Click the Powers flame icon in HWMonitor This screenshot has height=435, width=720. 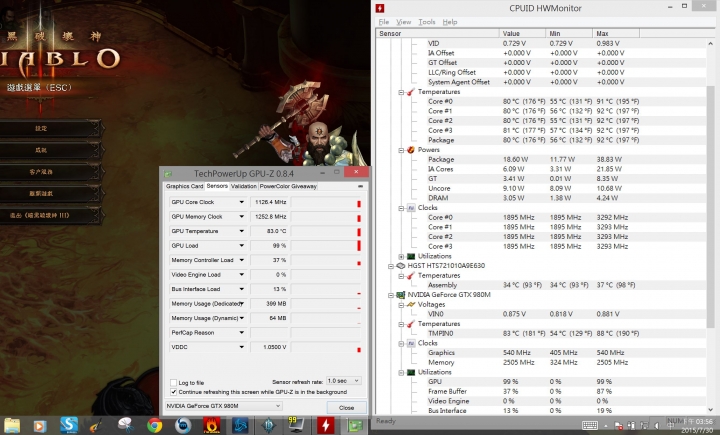tap(411, 150)
